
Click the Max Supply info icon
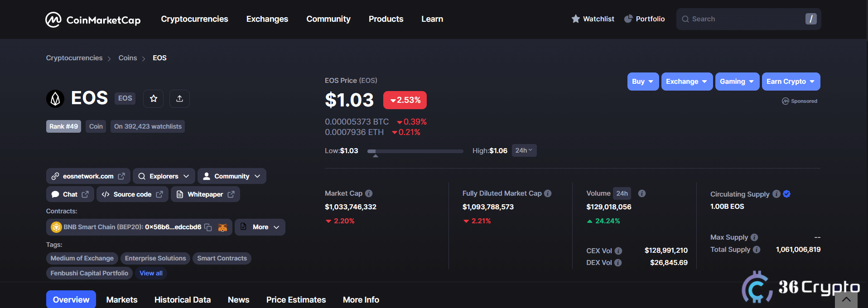point(754,237)
